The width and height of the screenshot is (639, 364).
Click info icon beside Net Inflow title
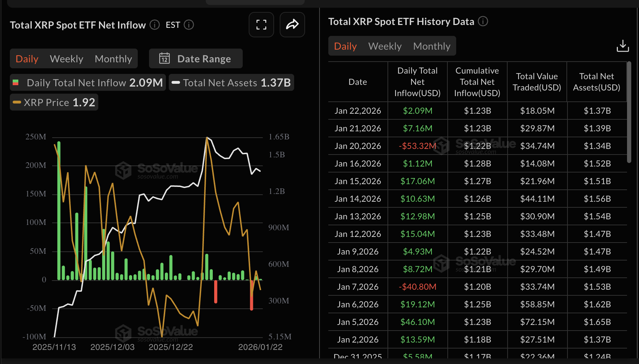155,25
